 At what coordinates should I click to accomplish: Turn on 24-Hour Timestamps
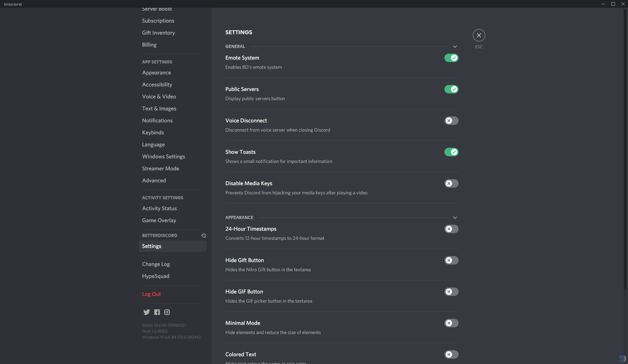coord(451,229)
